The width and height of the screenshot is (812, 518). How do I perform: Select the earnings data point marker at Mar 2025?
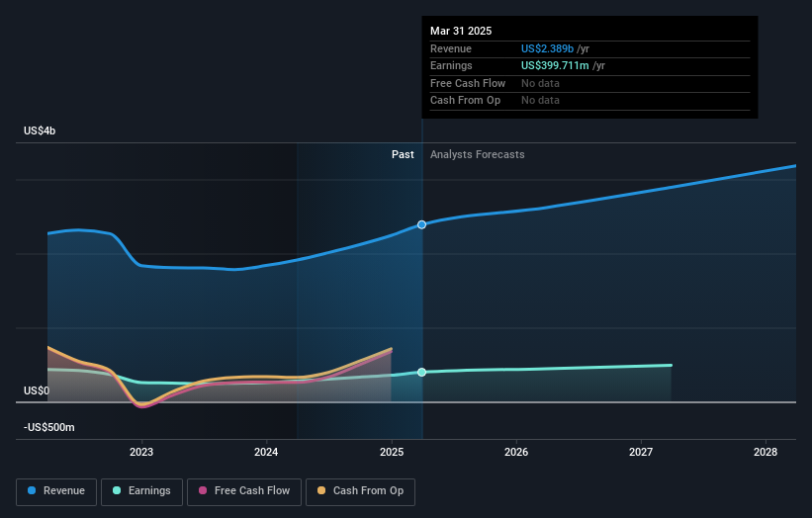click(421, 372)
